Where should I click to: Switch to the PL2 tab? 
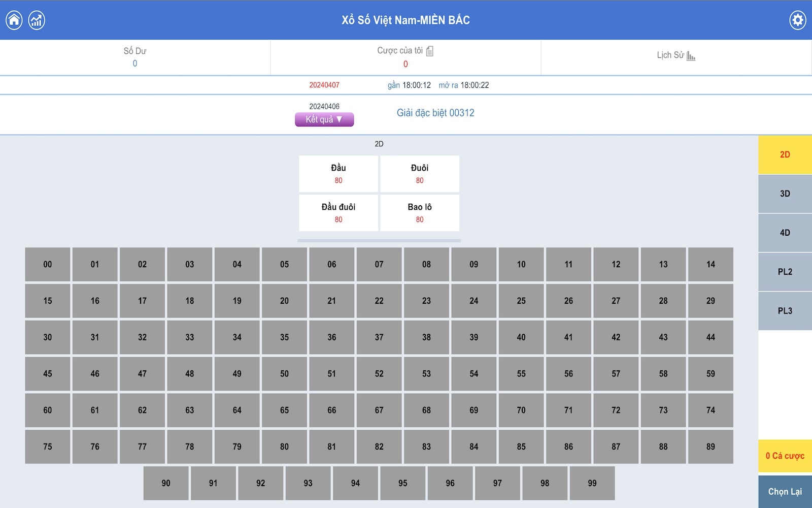pyautogui.click(x=785, y=272)
